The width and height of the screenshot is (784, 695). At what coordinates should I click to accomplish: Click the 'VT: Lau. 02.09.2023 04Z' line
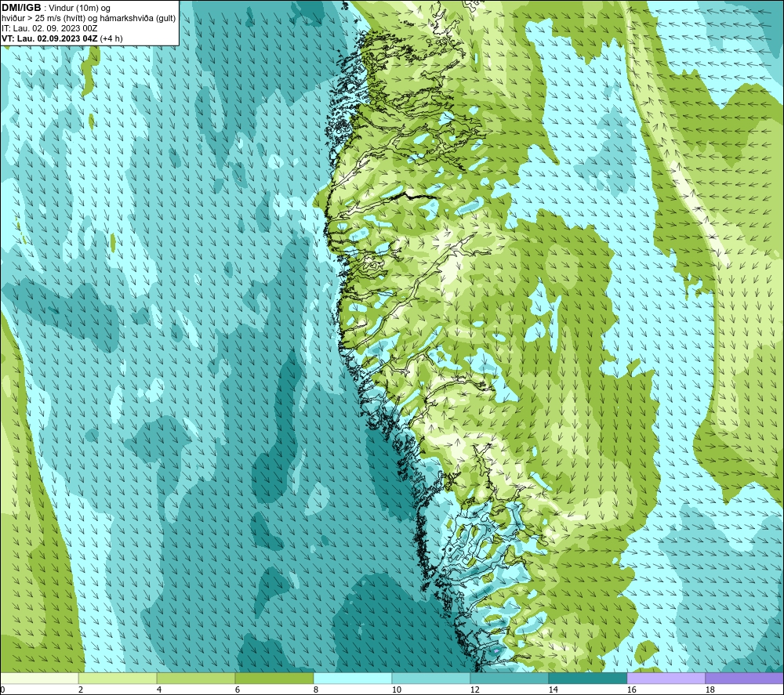[x=49, y=38]
